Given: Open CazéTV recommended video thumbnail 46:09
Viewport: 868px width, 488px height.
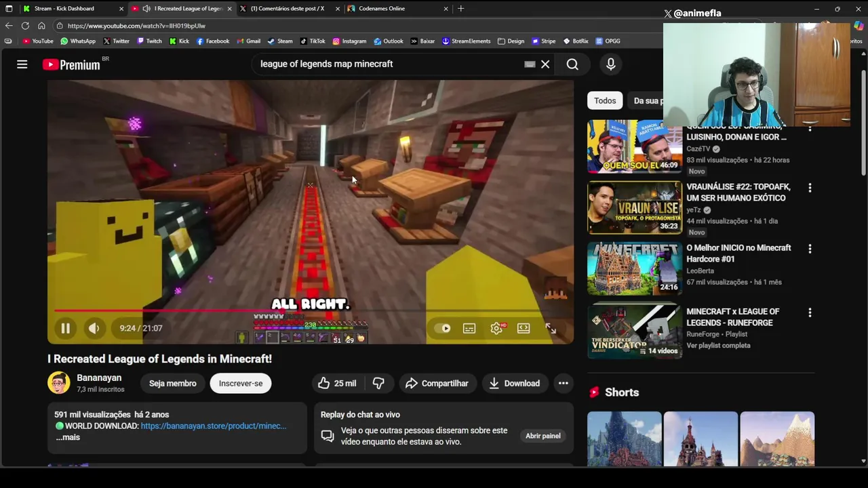Looking at the screenshot, I should coord(634,147).
